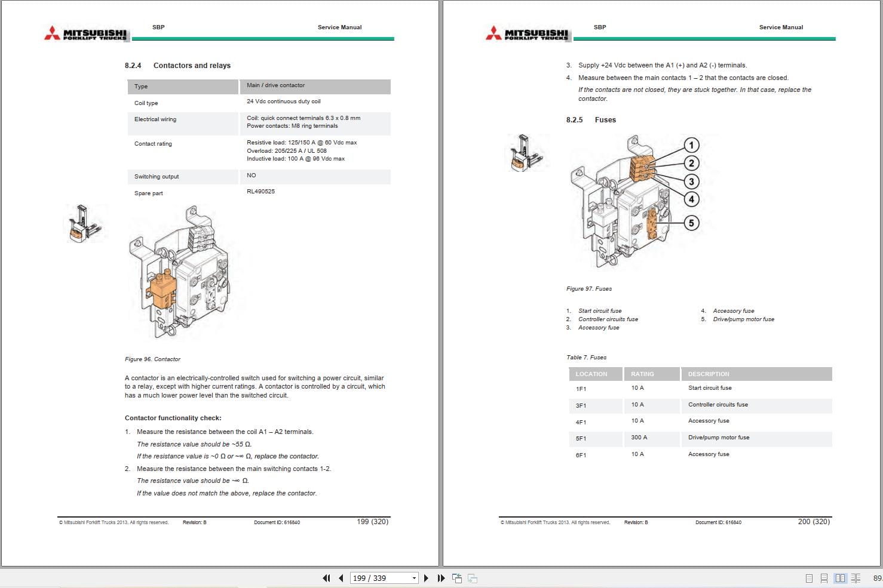Viewport: 883px width, 588px height.
Task: Click 'Figure 96. Contactor' caption
Action: (152, 359)
